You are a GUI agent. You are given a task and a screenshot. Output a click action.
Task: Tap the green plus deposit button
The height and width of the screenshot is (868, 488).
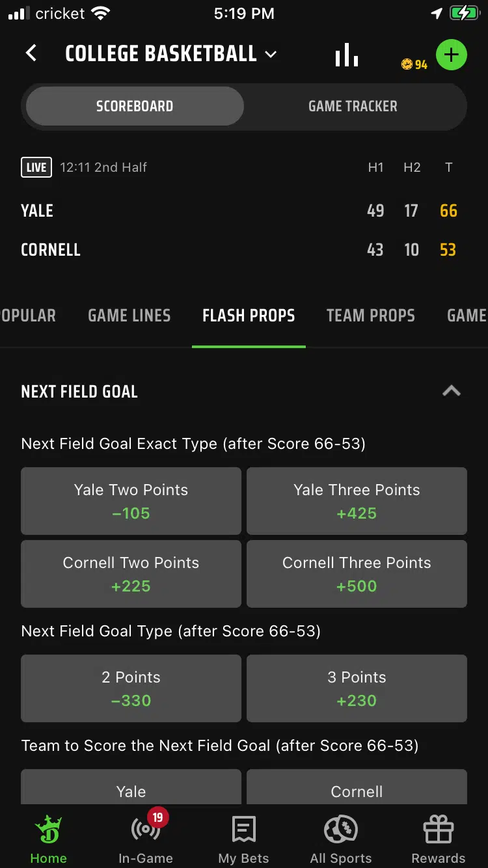[451, 55]
